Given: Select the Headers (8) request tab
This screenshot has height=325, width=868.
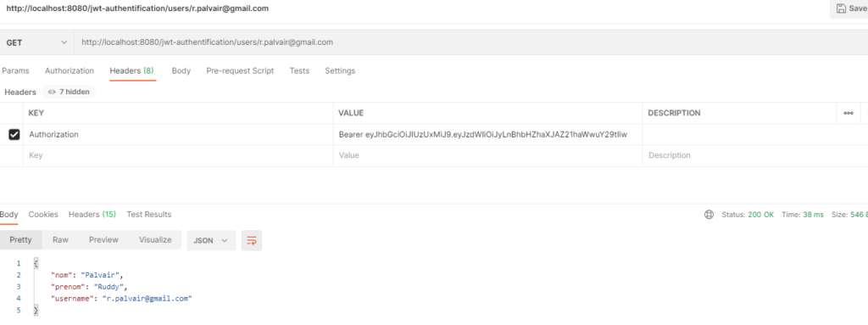Looking at the screenshot, I should 131,71.
